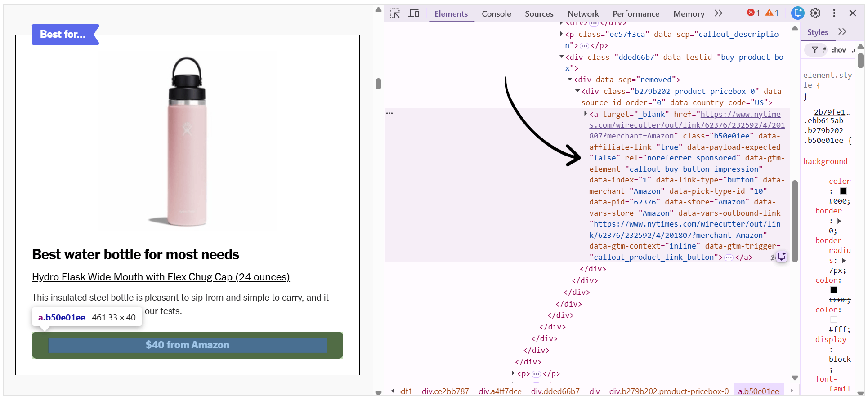Switch to the Sources tab
Viewport: 868px width, 400px height.
[x=539, y=14]
